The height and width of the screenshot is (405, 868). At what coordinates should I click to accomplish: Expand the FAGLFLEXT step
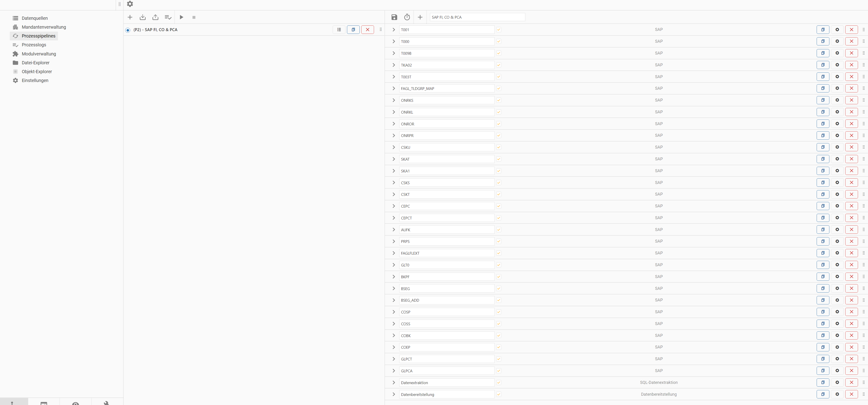[394, 253]
